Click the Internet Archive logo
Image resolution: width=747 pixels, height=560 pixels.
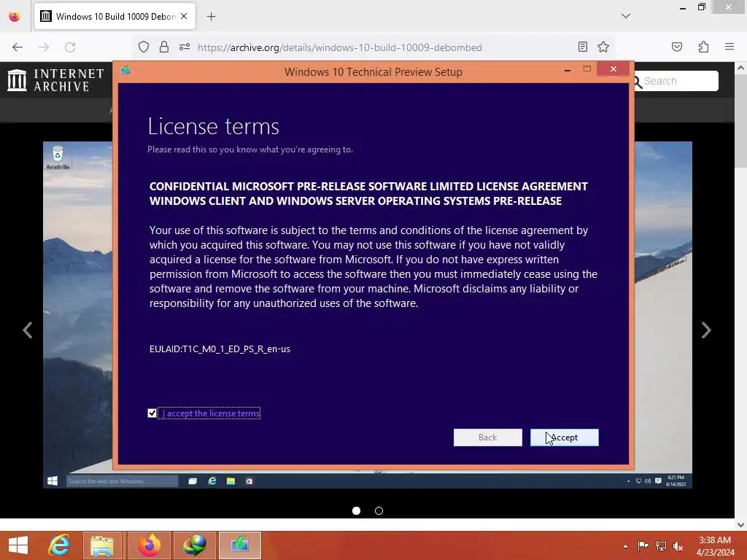pos(55,80)
